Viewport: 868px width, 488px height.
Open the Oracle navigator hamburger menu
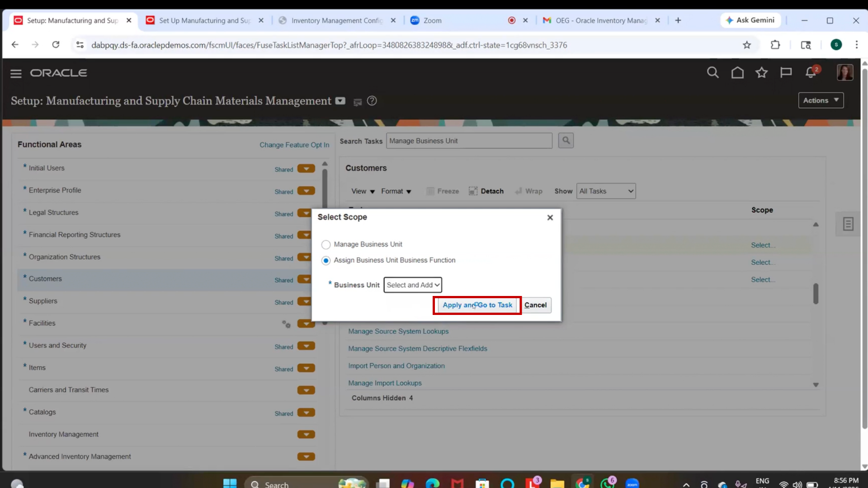pos(16,73)
